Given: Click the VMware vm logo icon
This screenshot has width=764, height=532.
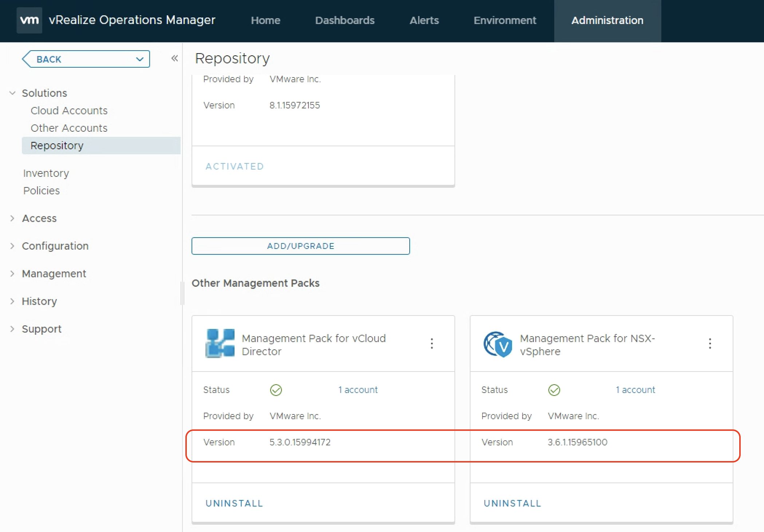Looking at the screenshot, I should point(29,20).
